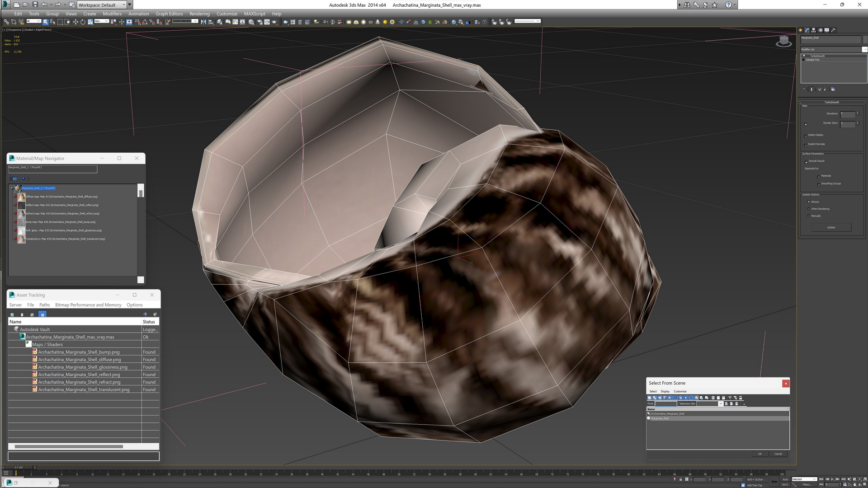Click the Update button in TurboSmooth
Image resolution: width=868 pixels, height=488 pixels.
(831, 227)
